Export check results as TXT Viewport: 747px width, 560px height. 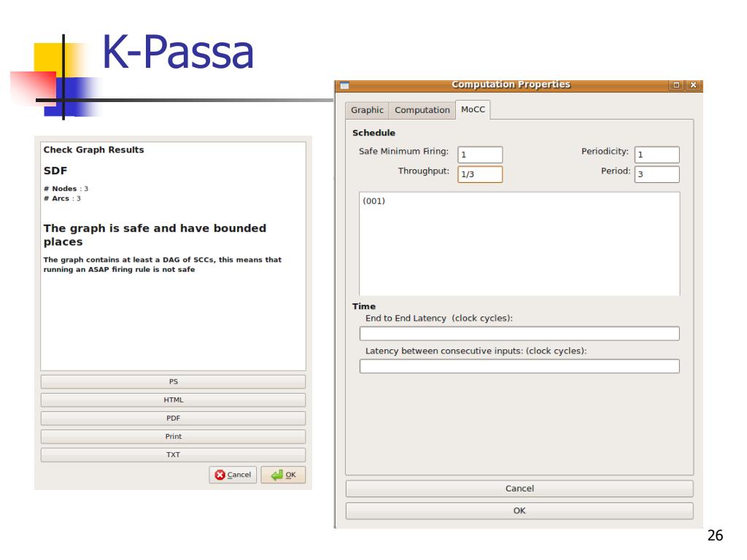174,455
